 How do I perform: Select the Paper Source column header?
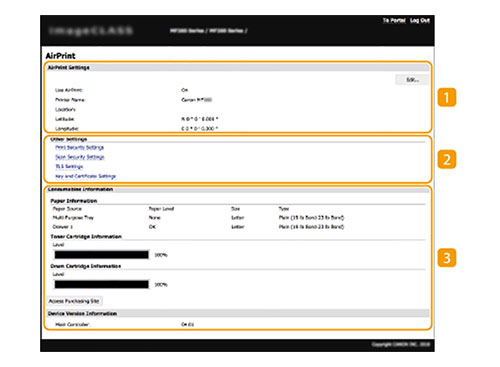coord(67,209)
